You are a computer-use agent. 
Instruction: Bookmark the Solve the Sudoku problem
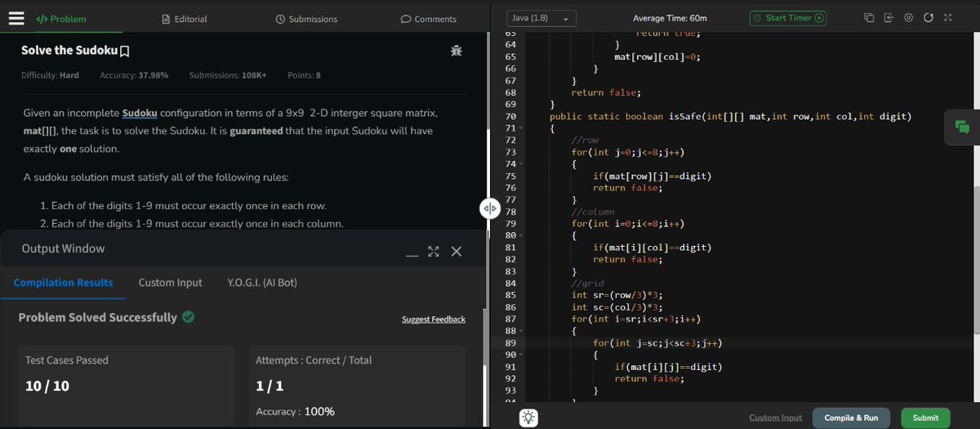pos(125,51)
